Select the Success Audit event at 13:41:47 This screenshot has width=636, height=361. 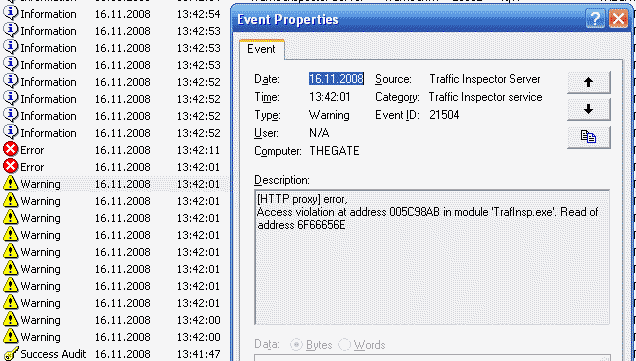(x=115, y=354)
